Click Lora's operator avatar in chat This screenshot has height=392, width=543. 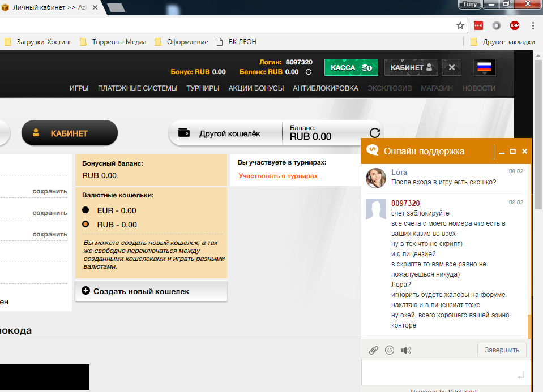tap(376, 178)
